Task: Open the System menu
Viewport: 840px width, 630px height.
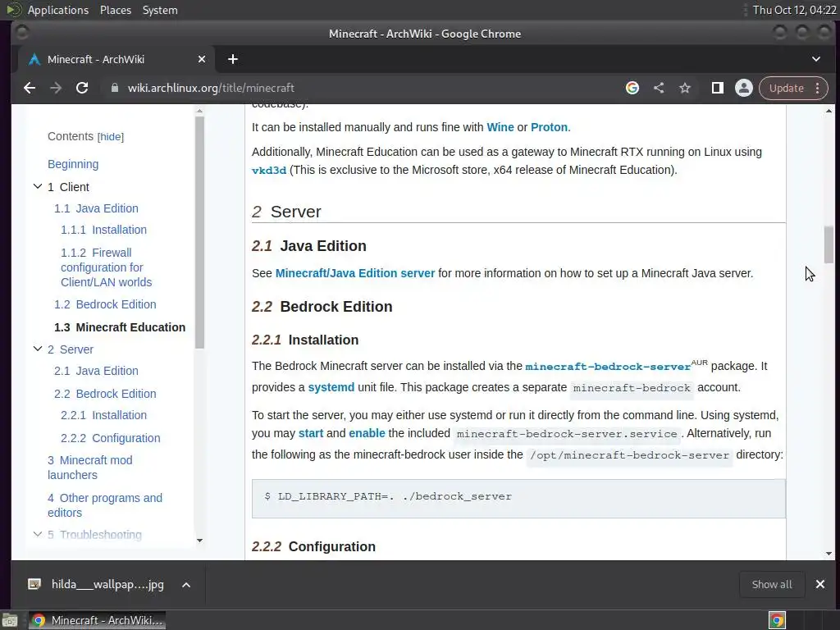Action: (160, 10)
